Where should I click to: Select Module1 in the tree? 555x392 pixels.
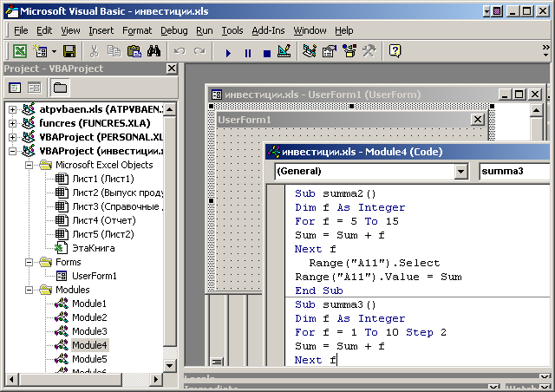point(89,304)
